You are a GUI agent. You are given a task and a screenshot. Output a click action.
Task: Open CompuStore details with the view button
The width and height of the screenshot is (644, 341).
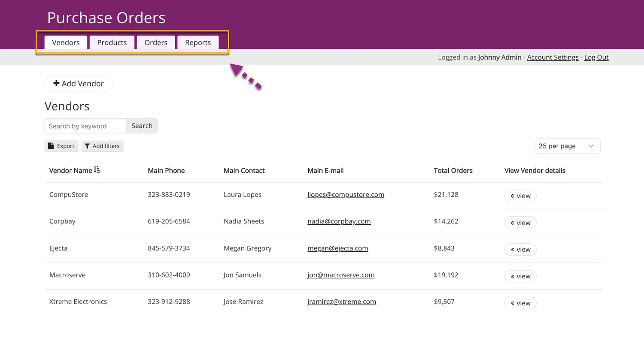point(520,196)
